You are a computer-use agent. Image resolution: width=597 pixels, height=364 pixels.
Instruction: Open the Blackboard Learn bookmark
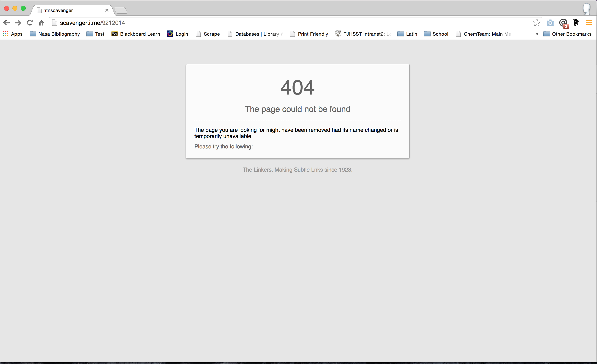pos(136,34)
